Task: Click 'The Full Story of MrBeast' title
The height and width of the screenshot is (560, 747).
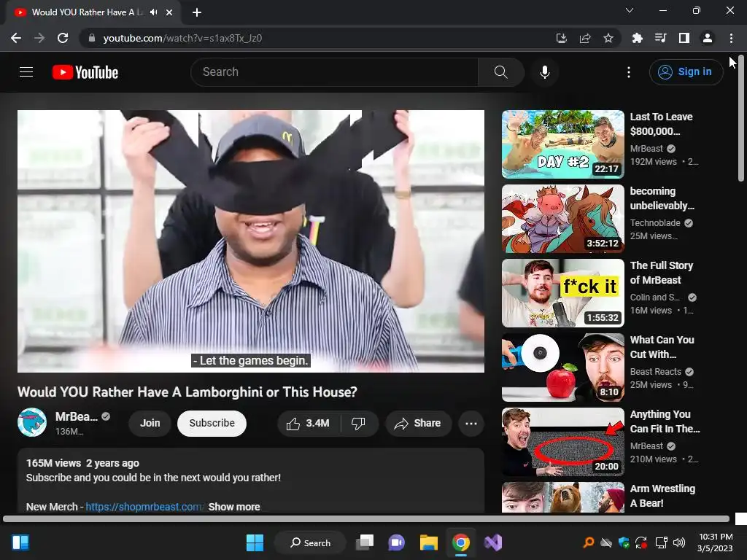Action: point(661,273)
